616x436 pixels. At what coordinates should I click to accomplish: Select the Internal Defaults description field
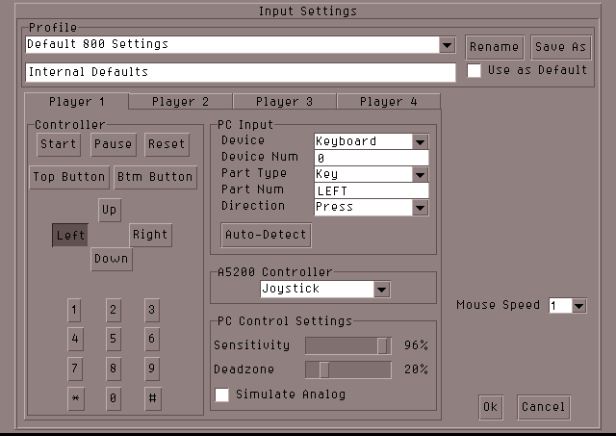240,72
